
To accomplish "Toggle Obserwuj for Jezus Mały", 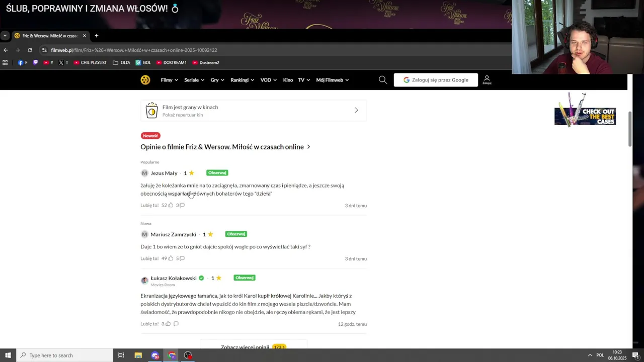I will (217, 173).
